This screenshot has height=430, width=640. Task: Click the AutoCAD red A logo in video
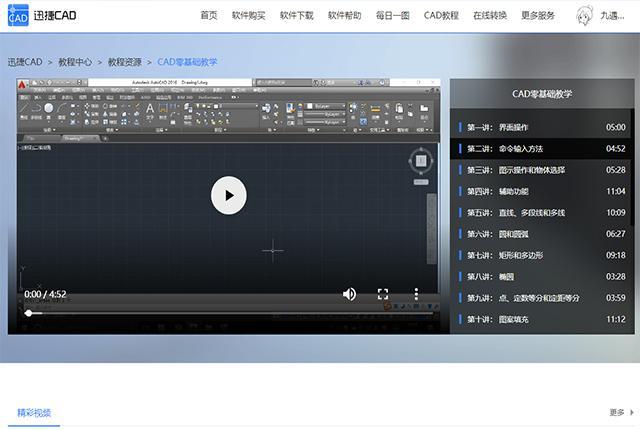coord(22,84)
